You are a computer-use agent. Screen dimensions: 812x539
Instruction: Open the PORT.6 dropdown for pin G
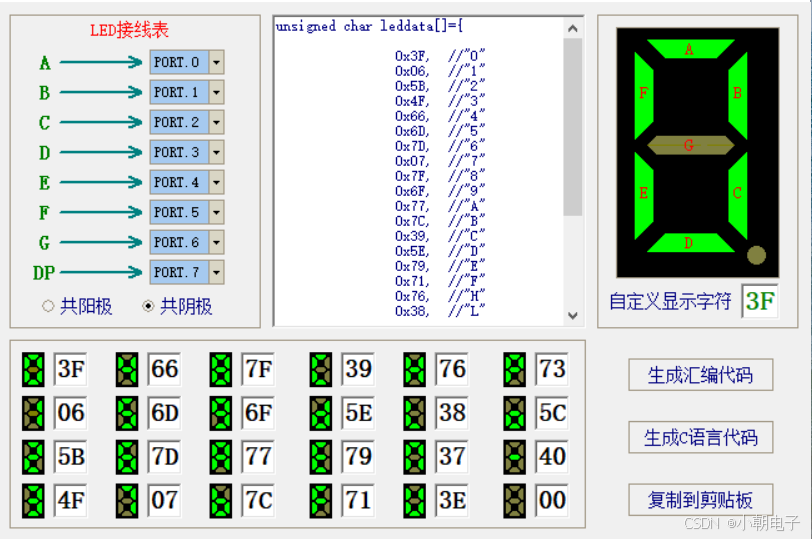(216, 242)
